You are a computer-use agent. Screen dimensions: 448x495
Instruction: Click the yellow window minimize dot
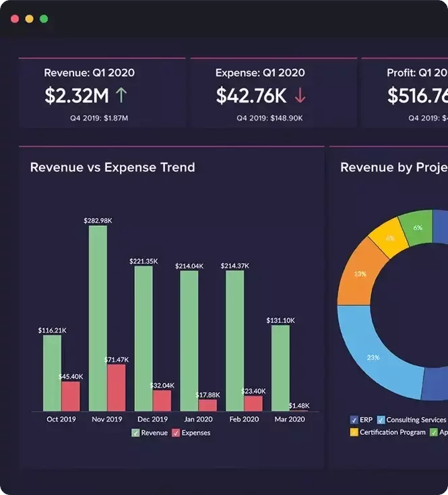pos(29,19)
